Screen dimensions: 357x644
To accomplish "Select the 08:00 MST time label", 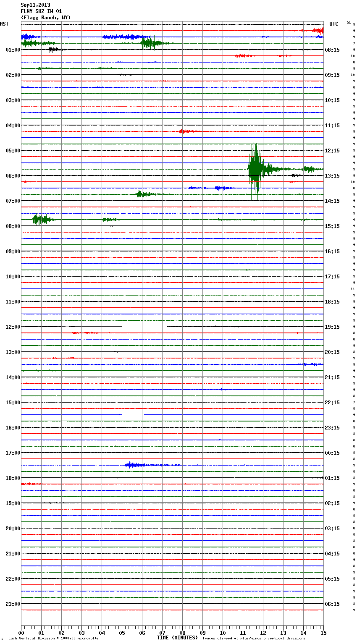I will pyautogui.click(x=13, y=226).
